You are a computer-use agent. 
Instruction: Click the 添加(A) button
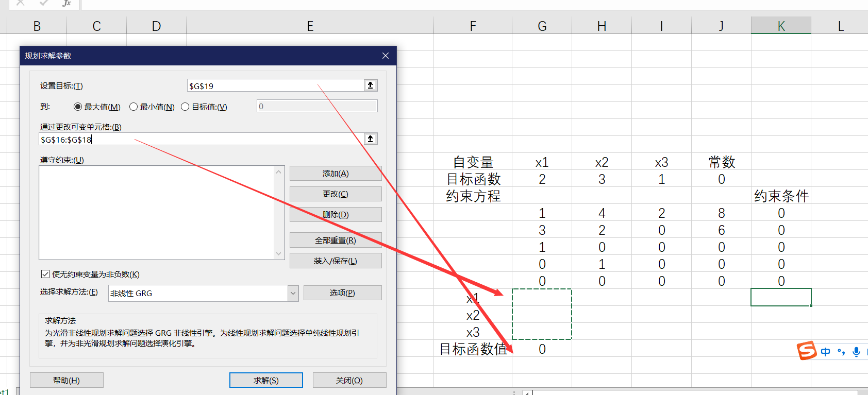click(336, 174)
